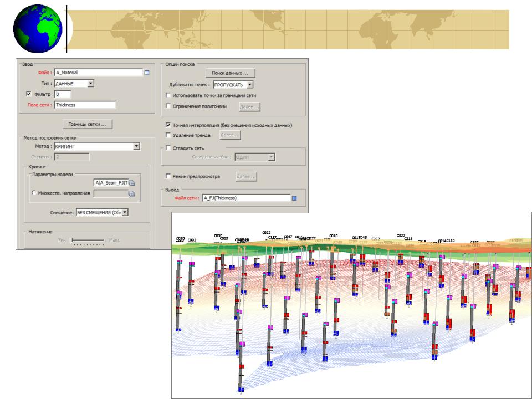Click browse icon next to A_FJ(Thickness) output
The width and height of the screenshot is (532, 399).
click(294, 198)
